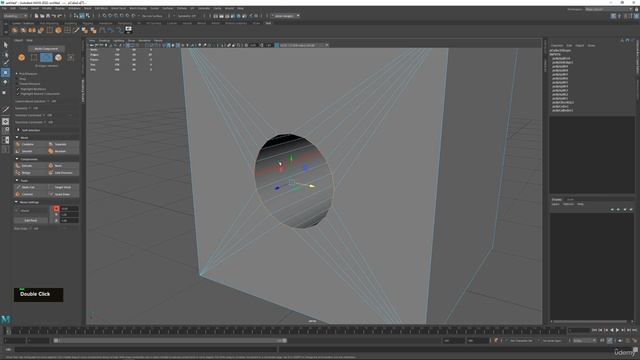Image resolution: width=640 pixels, height=360 pixels.
Task: Click first orange selection-mode icon in Modeling Toolkit
Action: click(x=21, y=58)
